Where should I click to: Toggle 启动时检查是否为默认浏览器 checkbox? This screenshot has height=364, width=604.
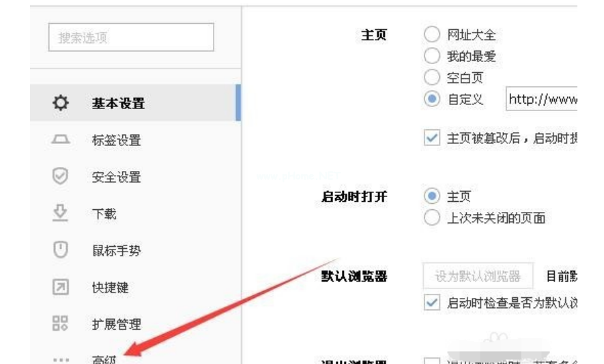(x=432, y=303)
